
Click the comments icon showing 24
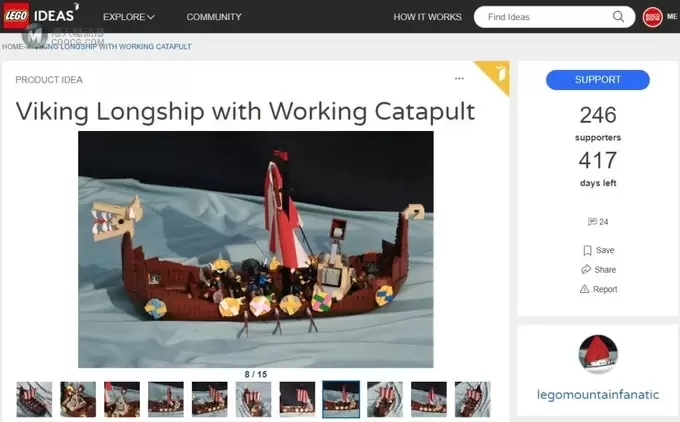point(592,222)
